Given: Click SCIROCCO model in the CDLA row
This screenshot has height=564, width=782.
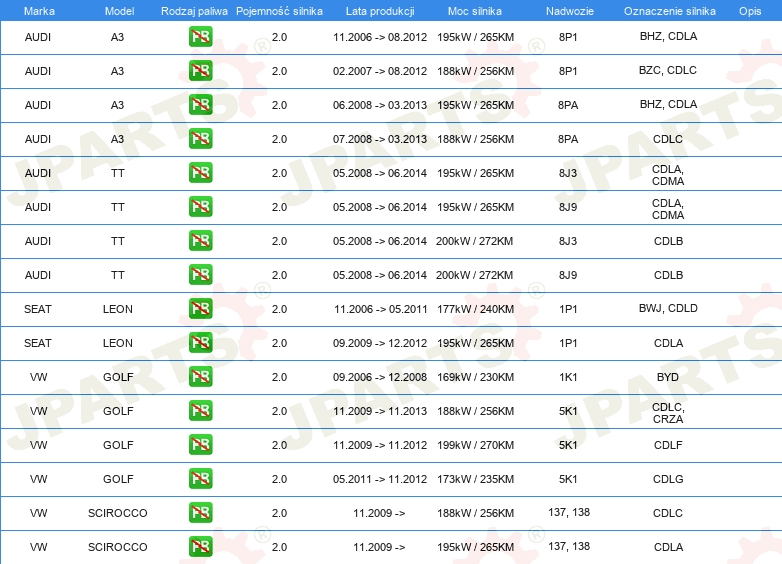Looking at the screenshot, I should pos(118,547).
